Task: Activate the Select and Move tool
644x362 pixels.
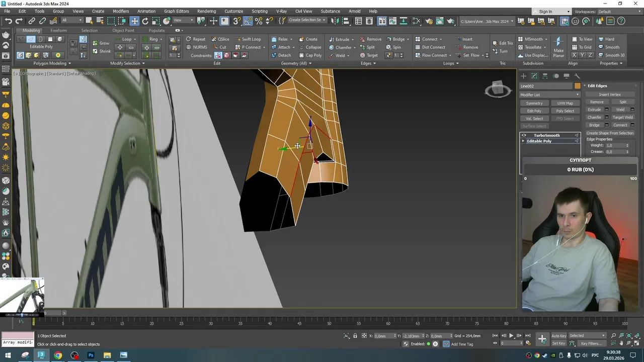Action: [x=134, y=21]
